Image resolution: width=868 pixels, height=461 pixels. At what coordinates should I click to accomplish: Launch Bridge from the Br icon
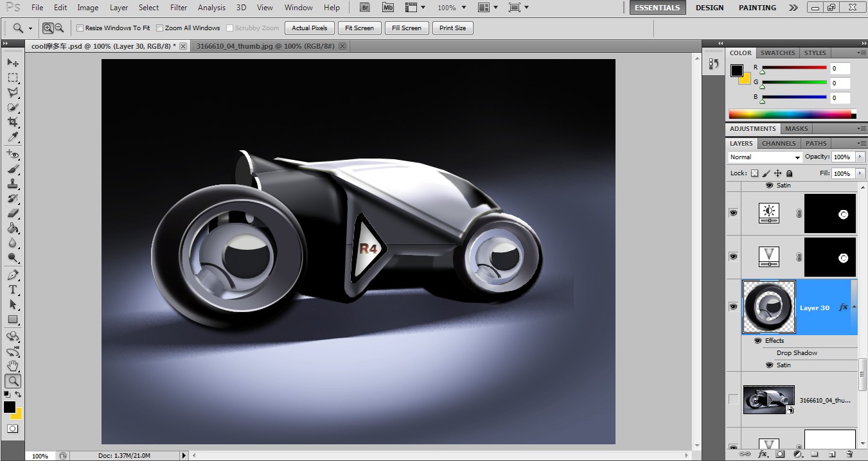coord(365,8)
